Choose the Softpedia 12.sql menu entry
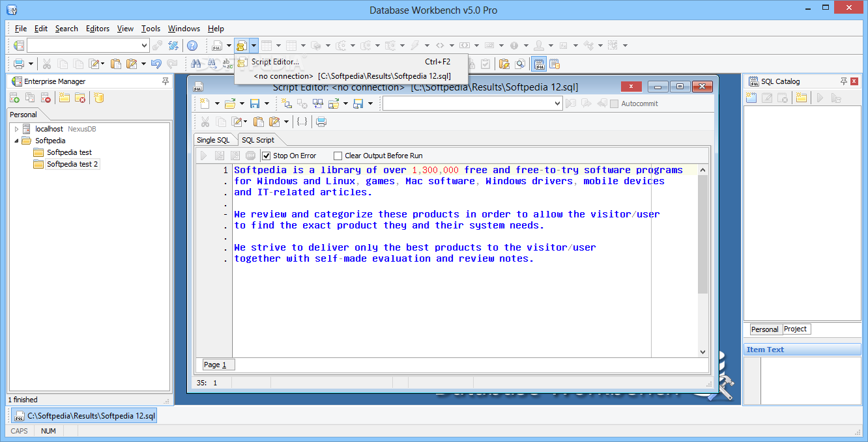Image resolution: width=868 pixels, height=442 pixels. (x=351, y=76)
